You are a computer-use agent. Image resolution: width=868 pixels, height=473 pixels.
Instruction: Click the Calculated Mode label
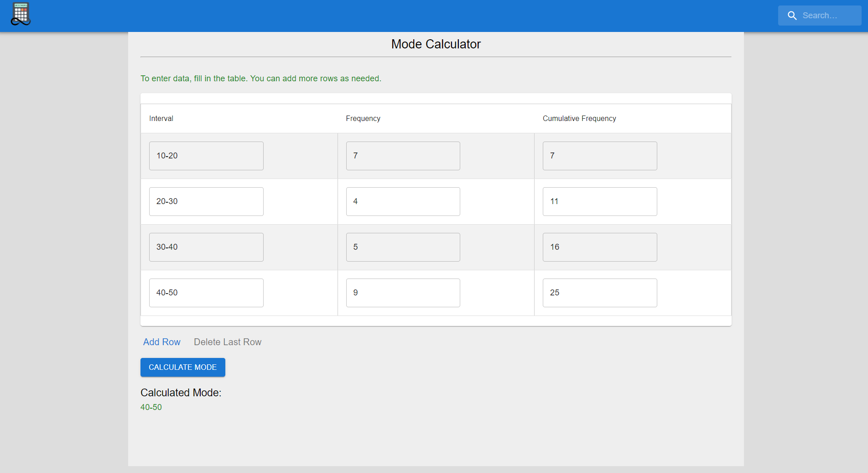point(181,393)
